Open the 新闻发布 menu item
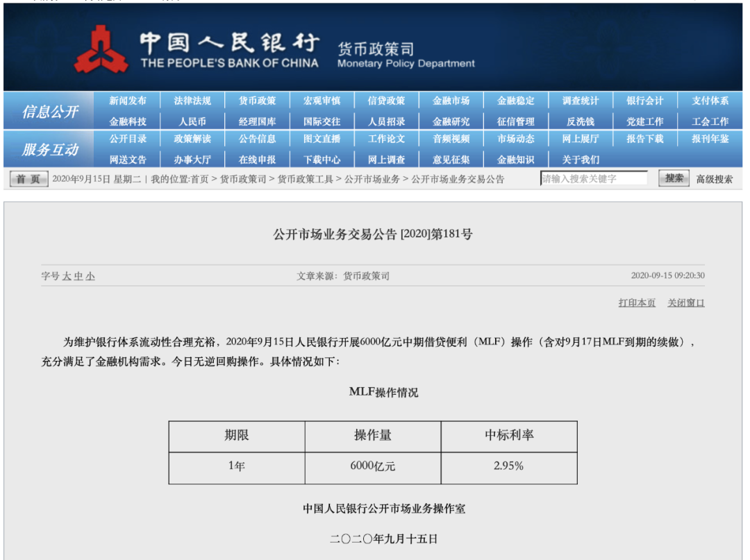Image resolution: width=750 pixels, height=560 pixels. [x=128, y=101]
